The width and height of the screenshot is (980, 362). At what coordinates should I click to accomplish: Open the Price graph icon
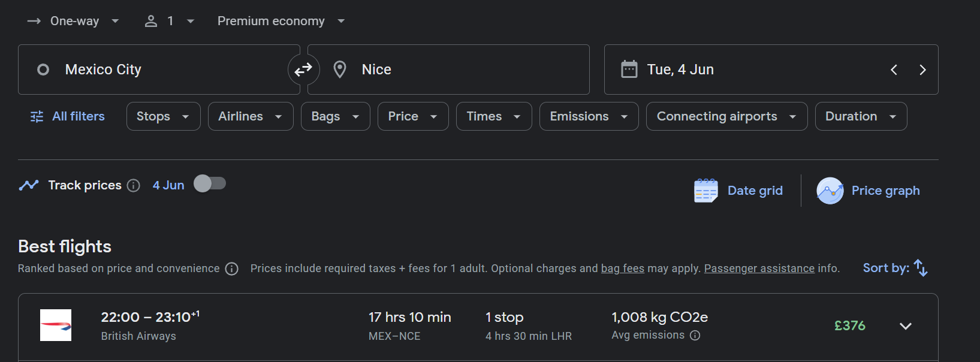click(x=830, y=191)
